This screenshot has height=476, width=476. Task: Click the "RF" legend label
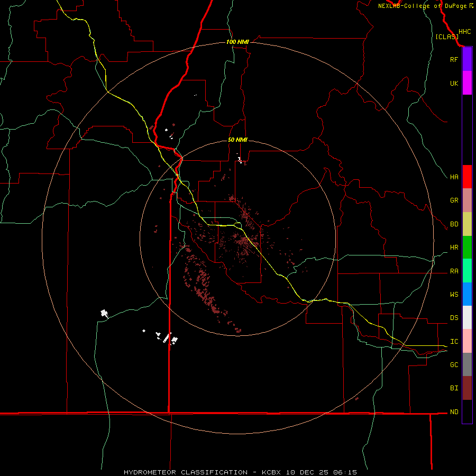(x=454, y=59)
